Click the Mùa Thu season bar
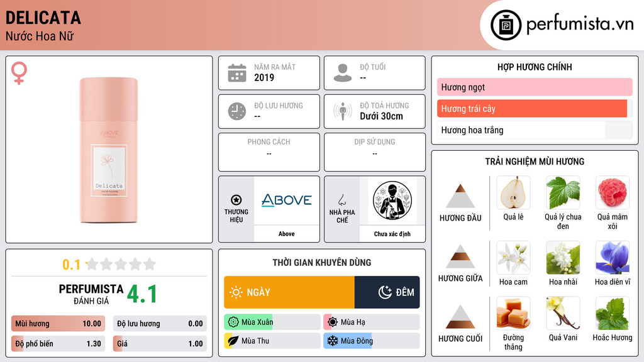The width and height of the screenshot is (644, 362). coord(272,341)
